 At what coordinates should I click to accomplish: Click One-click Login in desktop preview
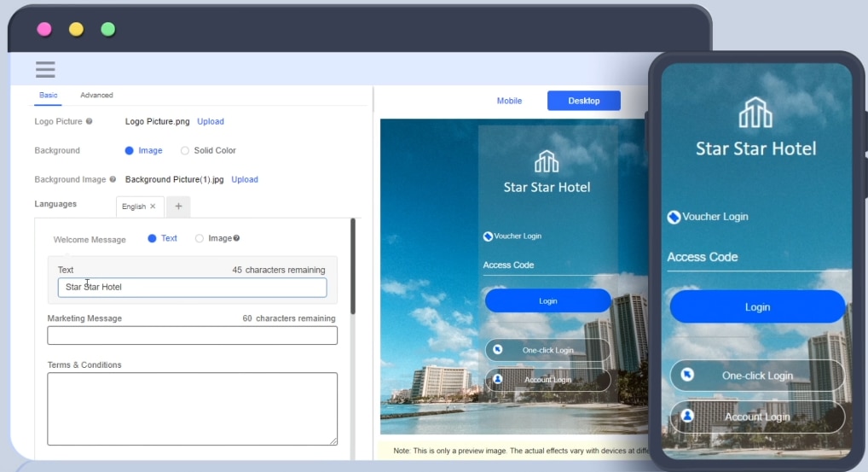pos(548,350)
